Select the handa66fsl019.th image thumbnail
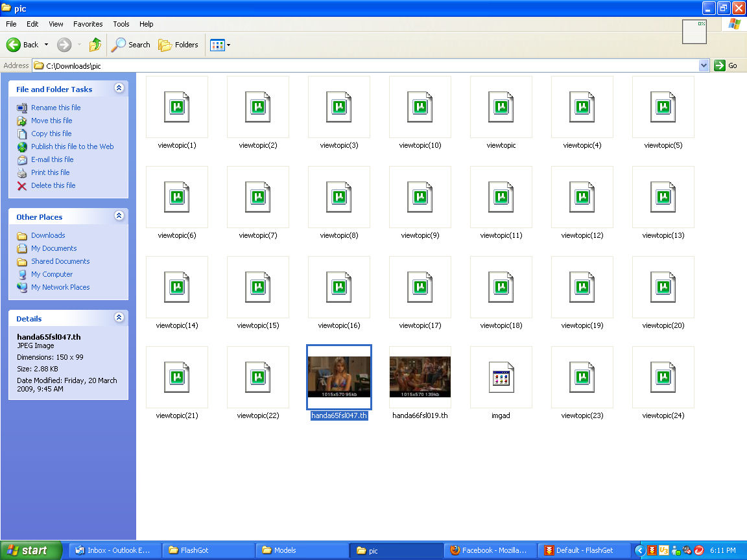Screen dimensions: 747x560 tap(420, 377)
